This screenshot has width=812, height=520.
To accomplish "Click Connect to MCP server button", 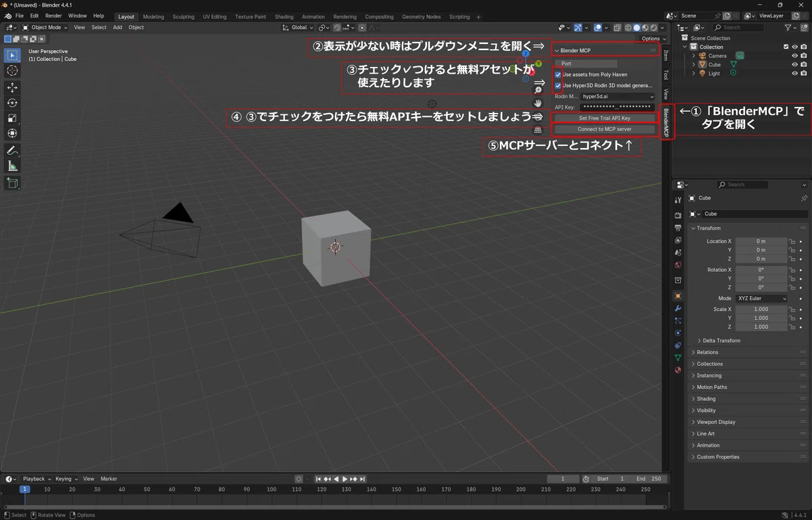I will (604, 128).
